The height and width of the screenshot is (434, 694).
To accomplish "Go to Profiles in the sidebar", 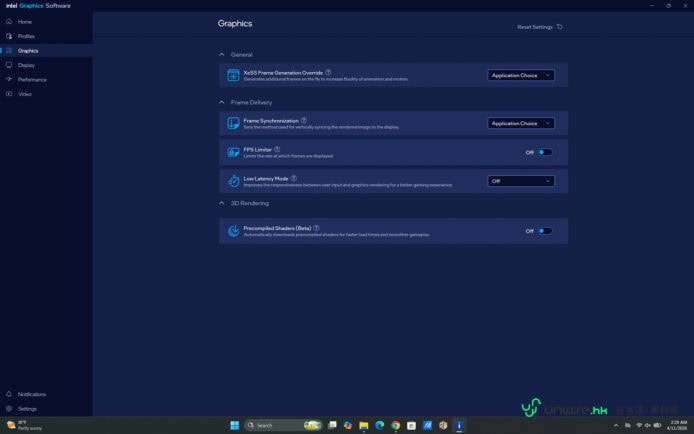I will coord(26,36).
